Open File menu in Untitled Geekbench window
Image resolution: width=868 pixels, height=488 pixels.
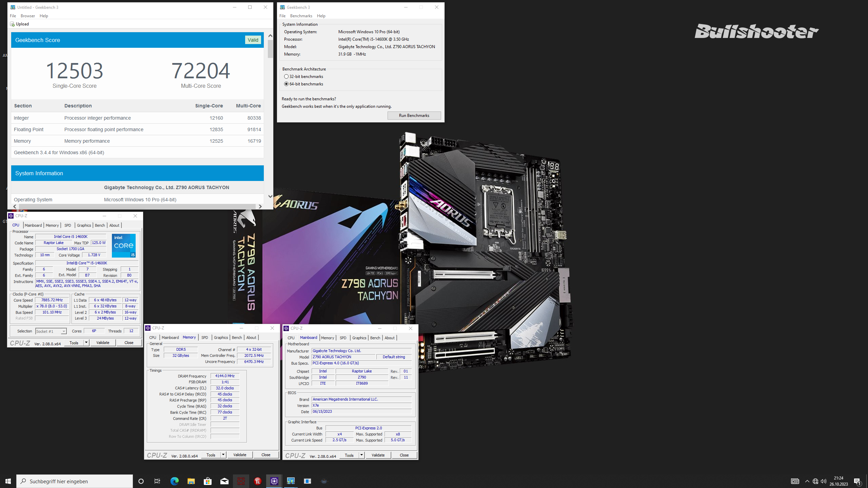click(x=13, y=16)
